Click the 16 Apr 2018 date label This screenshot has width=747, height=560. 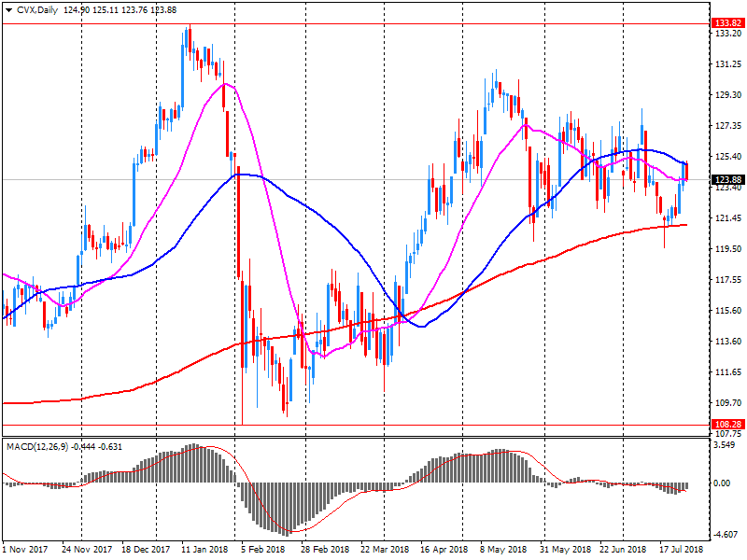tap(443, 551)
